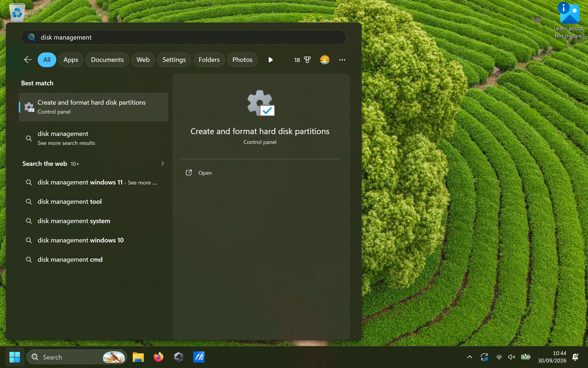Launch Firefox from the taskbar
The width and height of the screenshot is (588, 368).
point(158,357)
